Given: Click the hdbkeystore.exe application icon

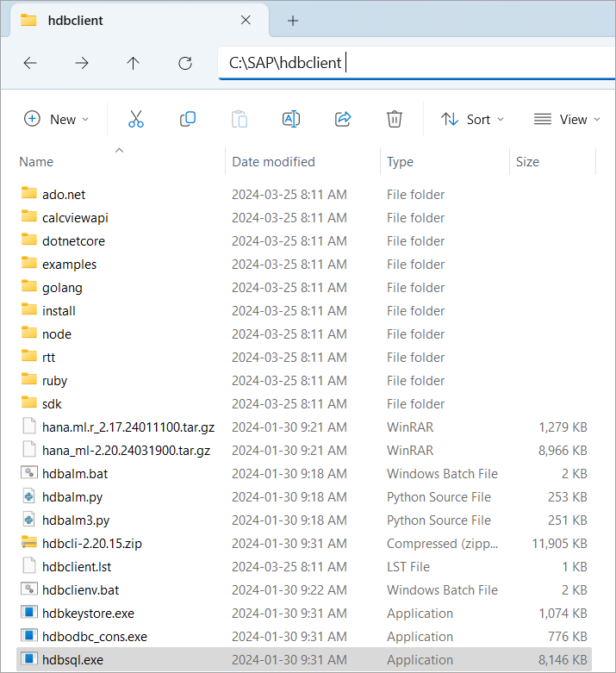Looking at the screenshot, I should (x=28, y=612).
